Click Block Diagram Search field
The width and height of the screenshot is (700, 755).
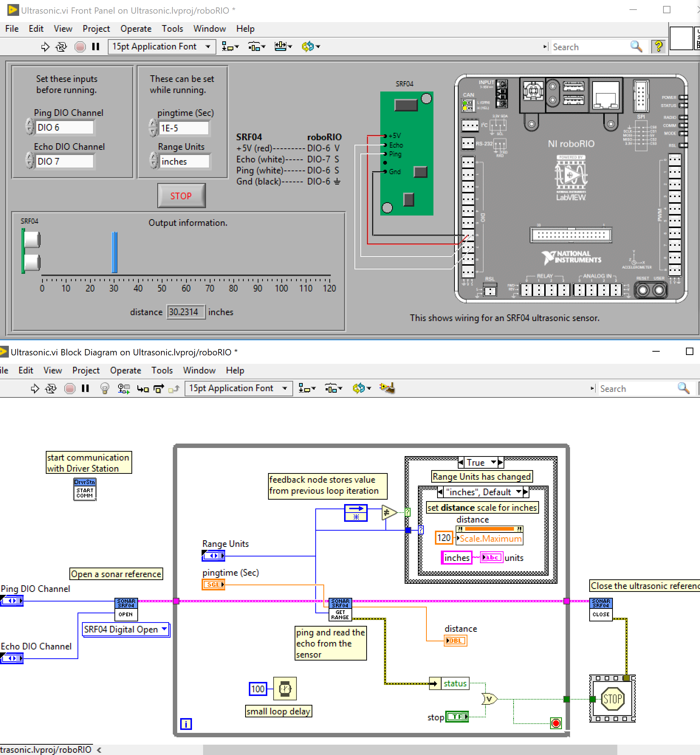[637, 389]
